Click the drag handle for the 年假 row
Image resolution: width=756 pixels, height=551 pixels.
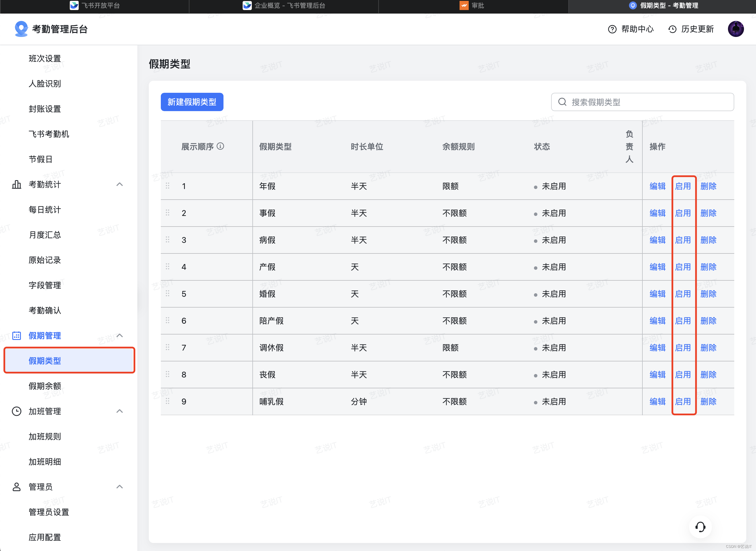[x=168, y=186]
